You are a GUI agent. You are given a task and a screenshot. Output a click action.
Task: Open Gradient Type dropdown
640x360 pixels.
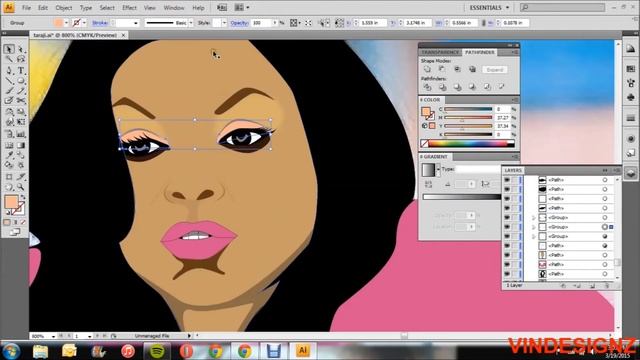click(478, 169)
